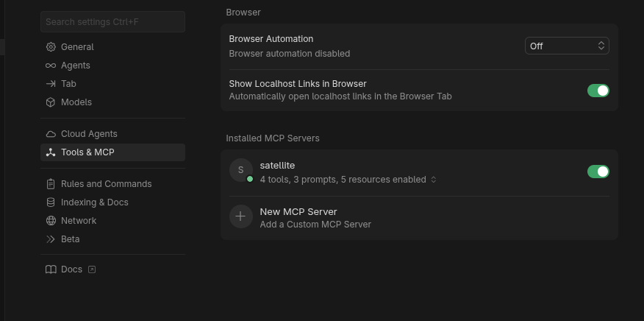This screenshot has height=321, width=644.
Task: Click the Cloud Agents cloud icon
Action: 51,134
